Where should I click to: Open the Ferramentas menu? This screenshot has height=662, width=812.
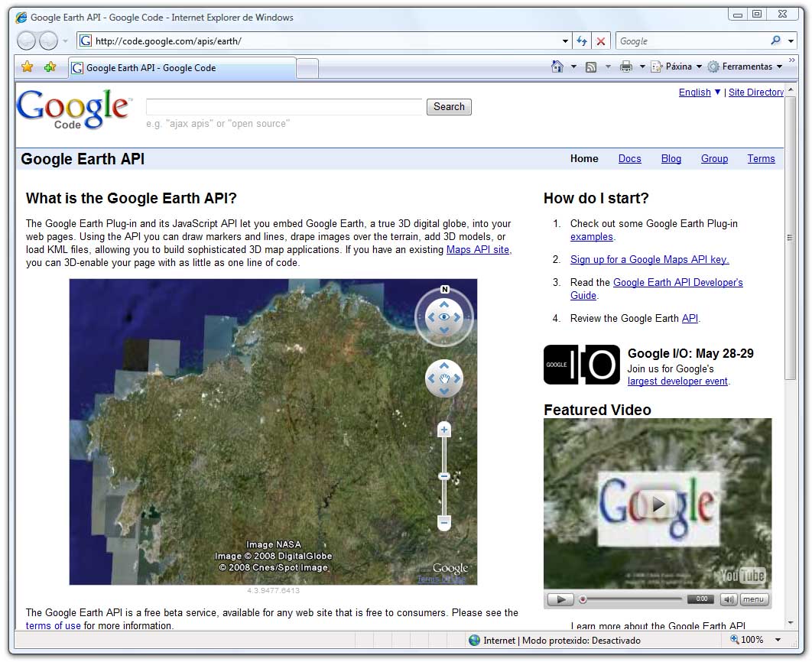(745, 67)
